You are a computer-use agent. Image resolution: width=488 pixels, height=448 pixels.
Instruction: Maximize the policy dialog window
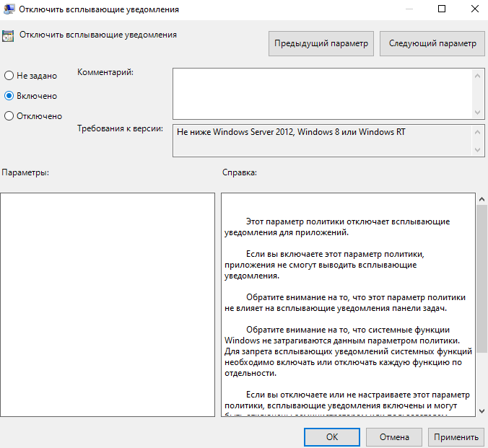click(x=442, y=9)
